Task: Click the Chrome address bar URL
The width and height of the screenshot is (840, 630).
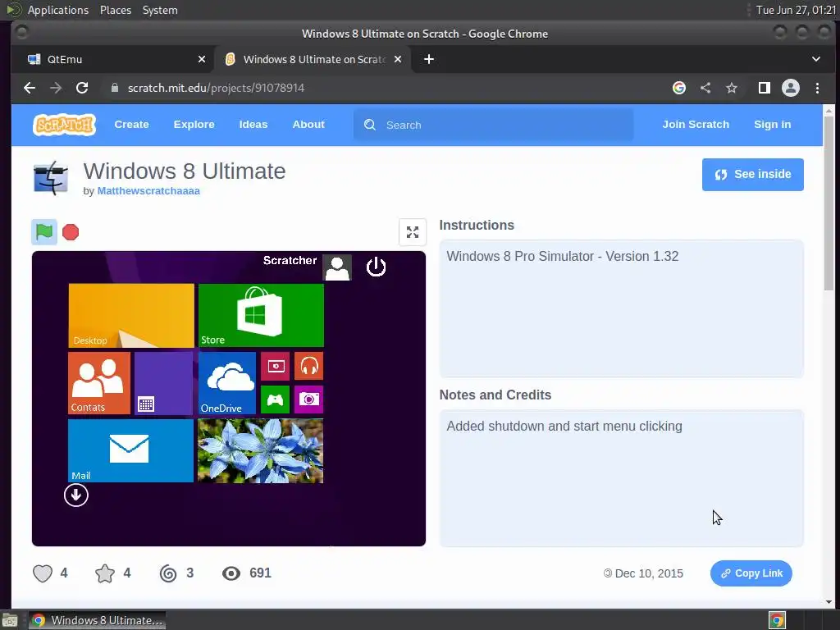Action: coord(216,88)
